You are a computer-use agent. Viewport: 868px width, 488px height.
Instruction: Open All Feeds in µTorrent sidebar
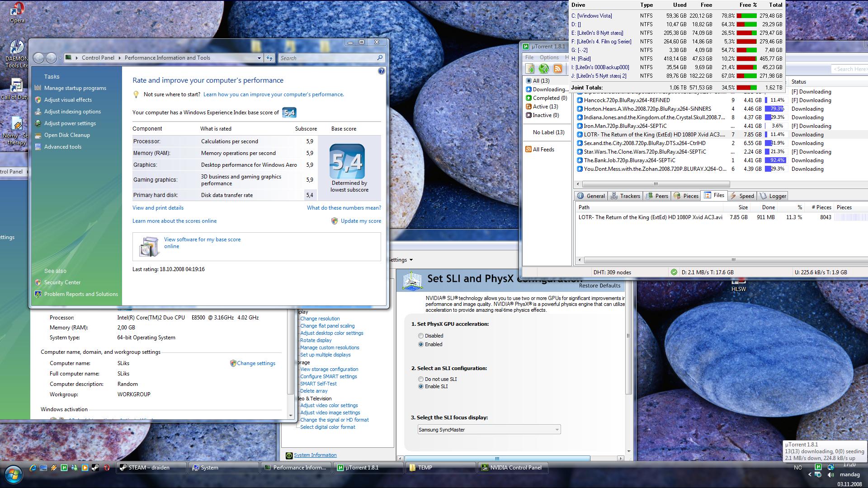539,149
